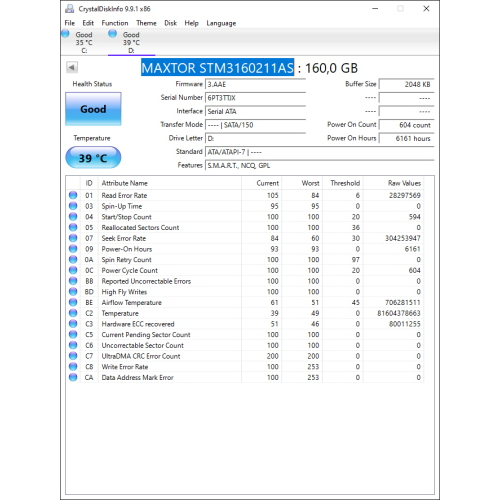
Task: Click the Power On Hours value 6161 hours
Action: click(x=407, y=138)
